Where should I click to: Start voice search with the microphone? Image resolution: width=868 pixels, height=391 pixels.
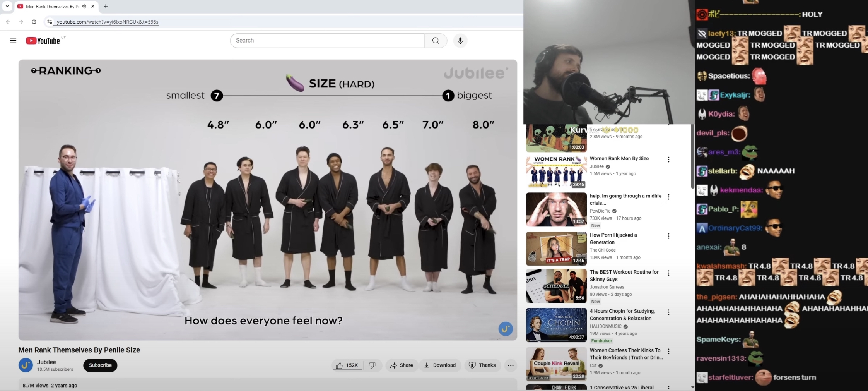460,41
